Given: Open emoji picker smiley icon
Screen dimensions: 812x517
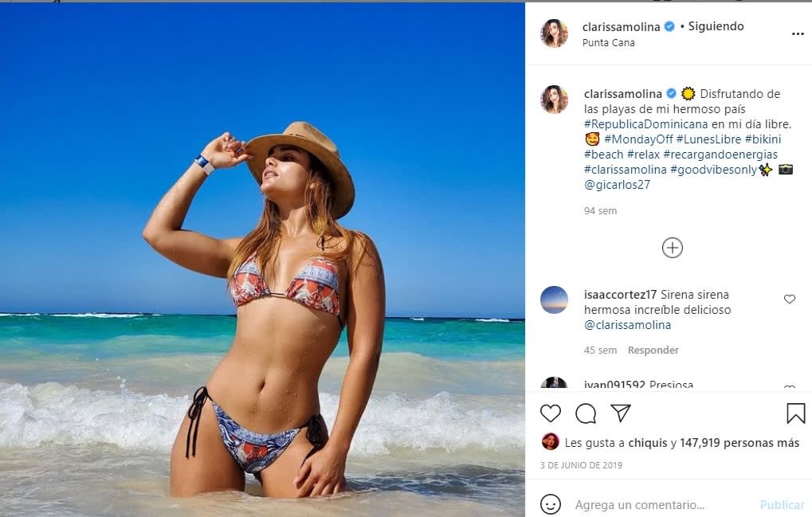Looking at the screenshot, I should point(550,504).
